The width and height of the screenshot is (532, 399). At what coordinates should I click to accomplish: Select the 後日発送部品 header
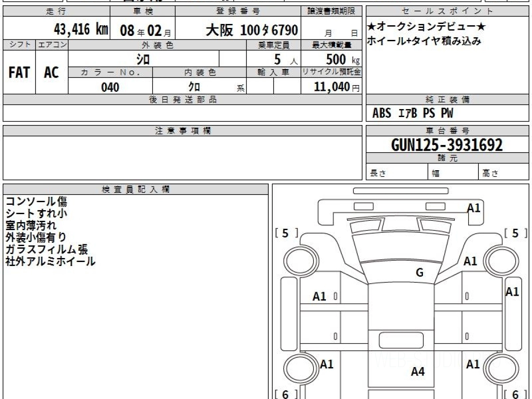183,100
